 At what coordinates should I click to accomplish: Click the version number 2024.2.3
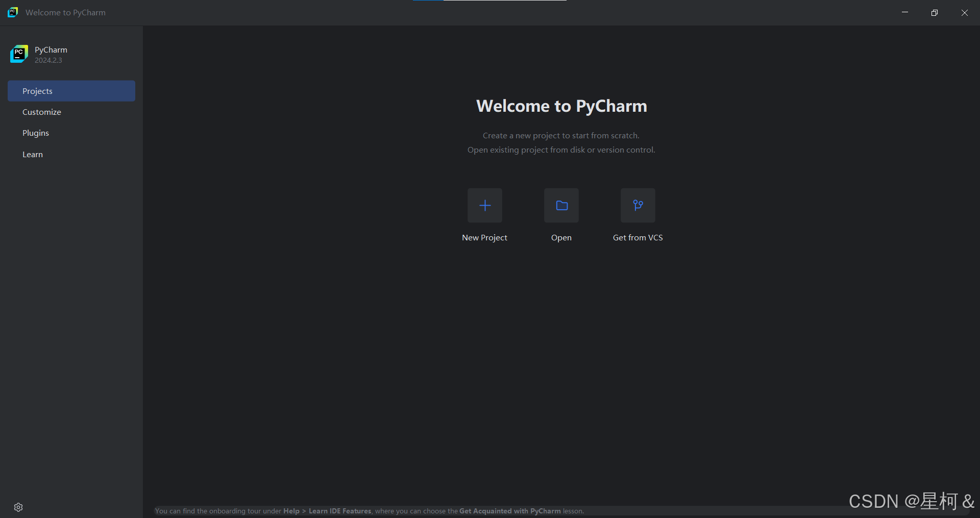(48, 60)
